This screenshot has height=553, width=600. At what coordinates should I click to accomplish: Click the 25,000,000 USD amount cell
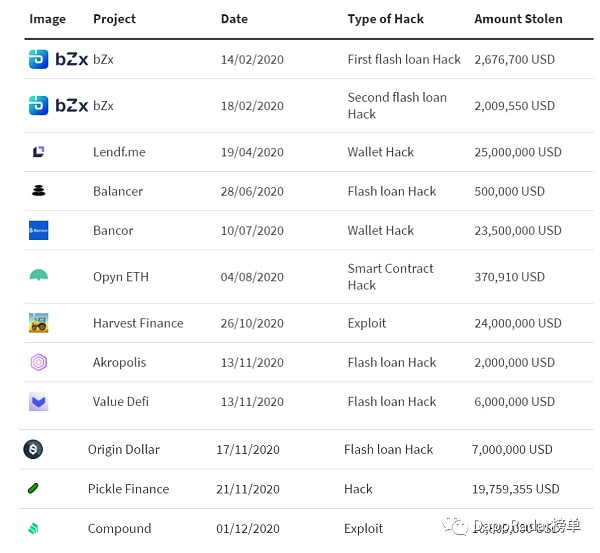(x=517, y=152)
